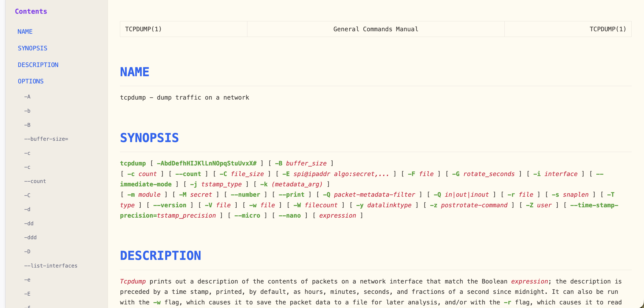This screenshot has width=644, height=308.
Task: Navigate to --list-interfaces option
Action: (x=51, y=266)
